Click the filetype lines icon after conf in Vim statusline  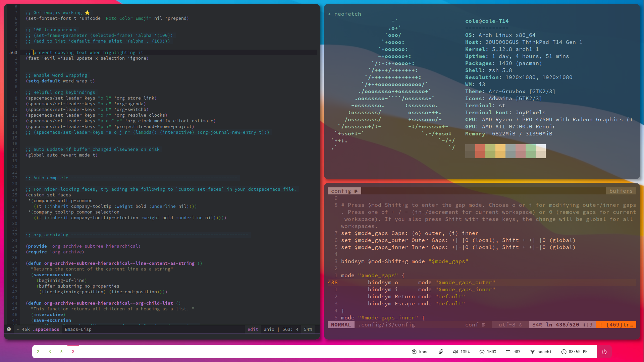[483, 325]
